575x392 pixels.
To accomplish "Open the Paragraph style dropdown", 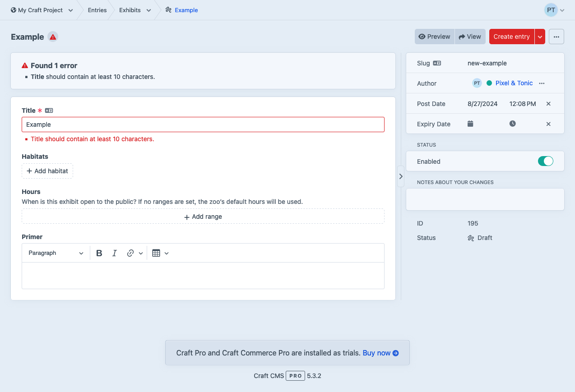I will coord(56,253).
